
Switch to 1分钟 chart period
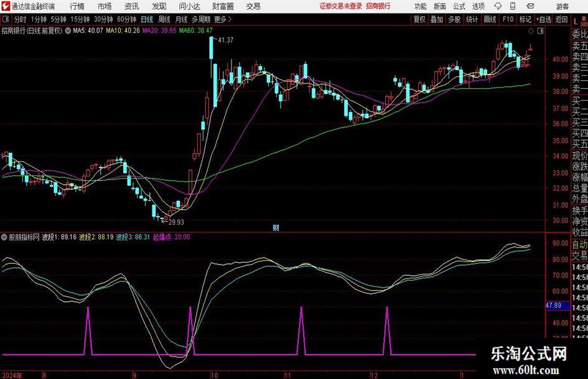(x=39, y=19)
